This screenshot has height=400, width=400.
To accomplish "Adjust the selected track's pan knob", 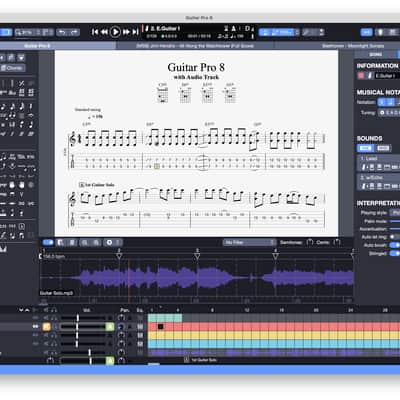I will pos(121,327).
